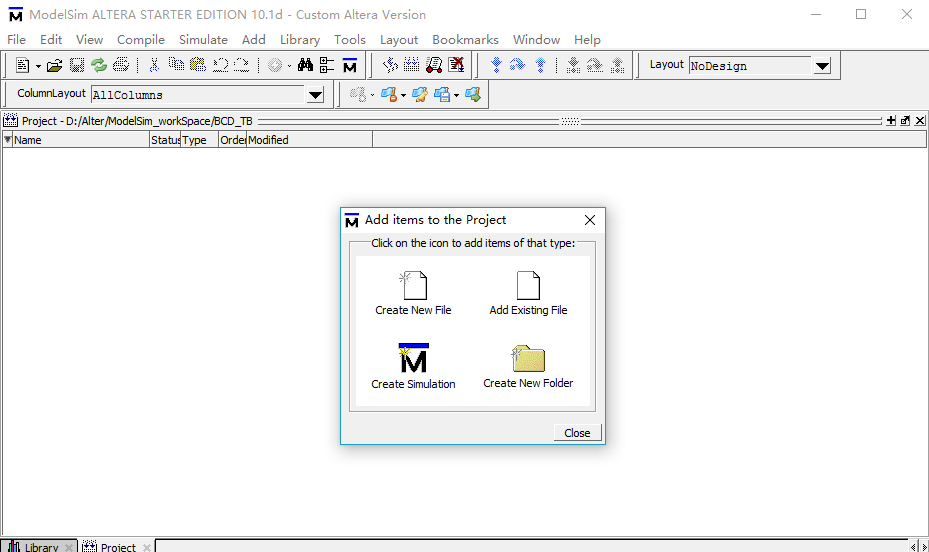Close the Add items dialog with X

tap(590, 220)
